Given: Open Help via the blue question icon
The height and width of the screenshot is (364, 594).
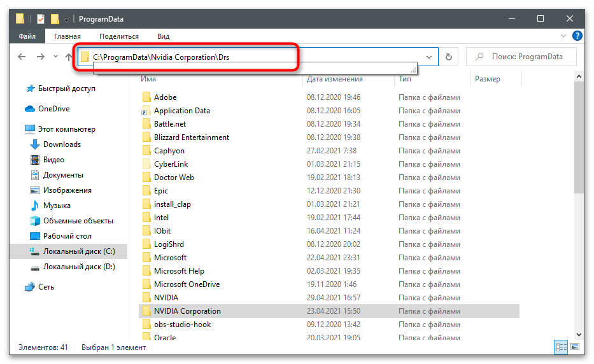Looking at the screenshot, I should 577,36.
